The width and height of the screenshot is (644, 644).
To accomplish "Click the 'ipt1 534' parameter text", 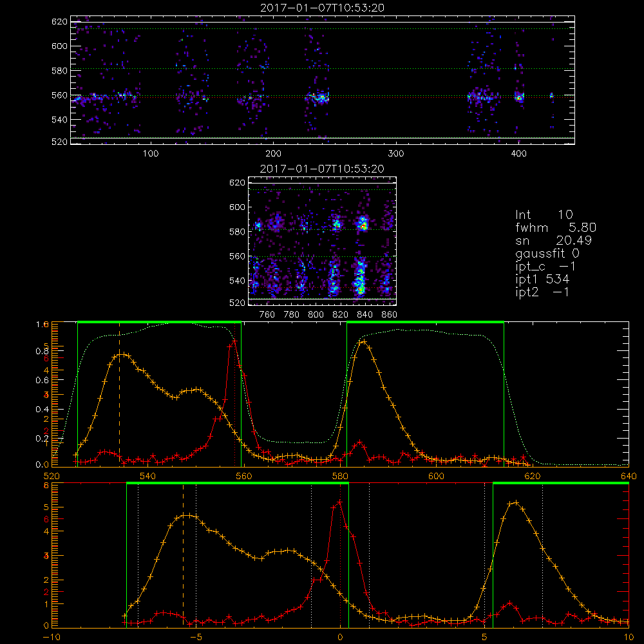I will tap(542, 279).
